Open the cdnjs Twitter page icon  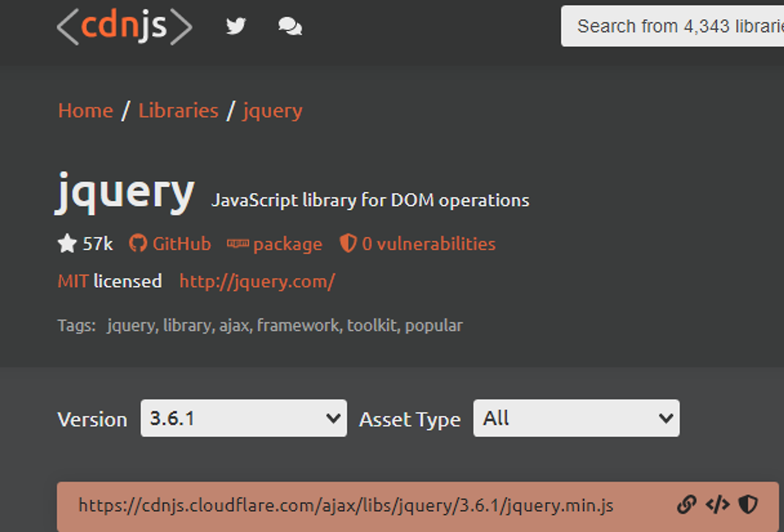pyautogui.click(x=236, y=26)
